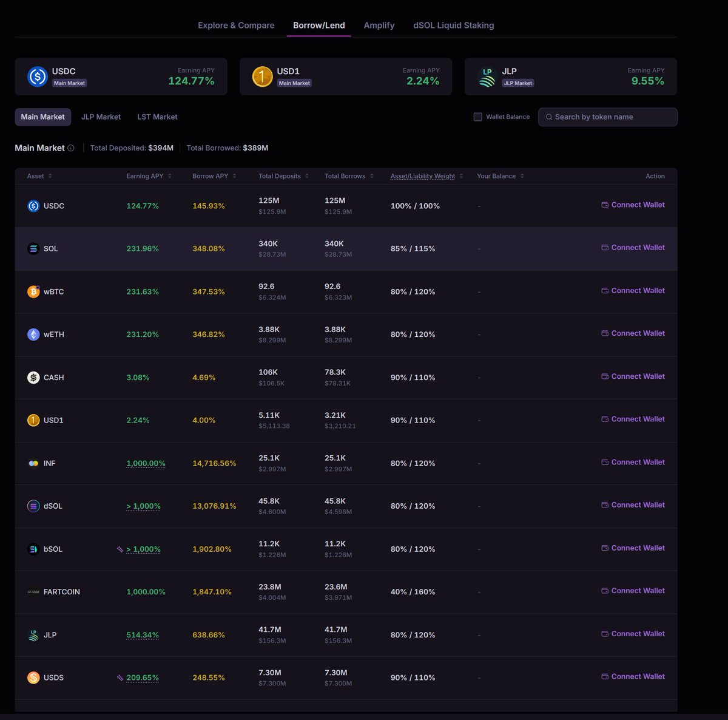
Task: Sort the table by Total Borrows
Action: click(349, 176)
